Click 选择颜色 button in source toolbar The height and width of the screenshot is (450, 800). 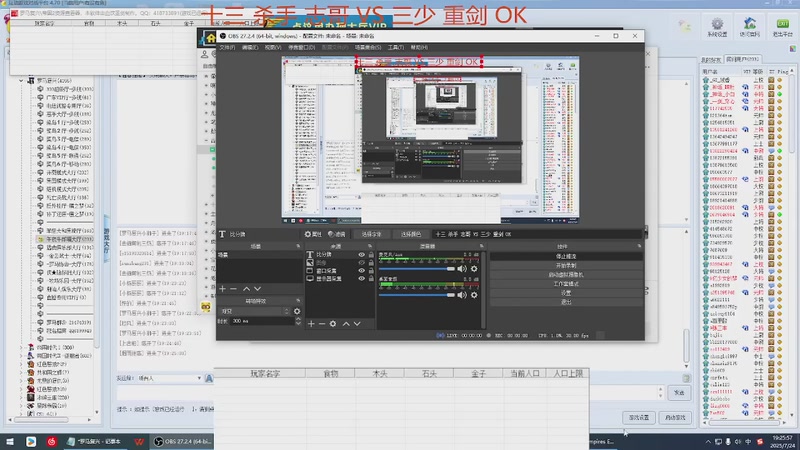tap(411, 234)
